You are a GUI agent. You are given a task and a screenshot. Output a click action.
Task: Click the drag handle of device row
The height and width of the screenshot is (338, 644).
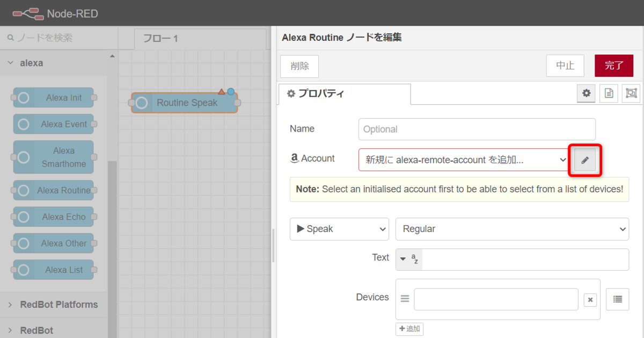coord(405,299)
